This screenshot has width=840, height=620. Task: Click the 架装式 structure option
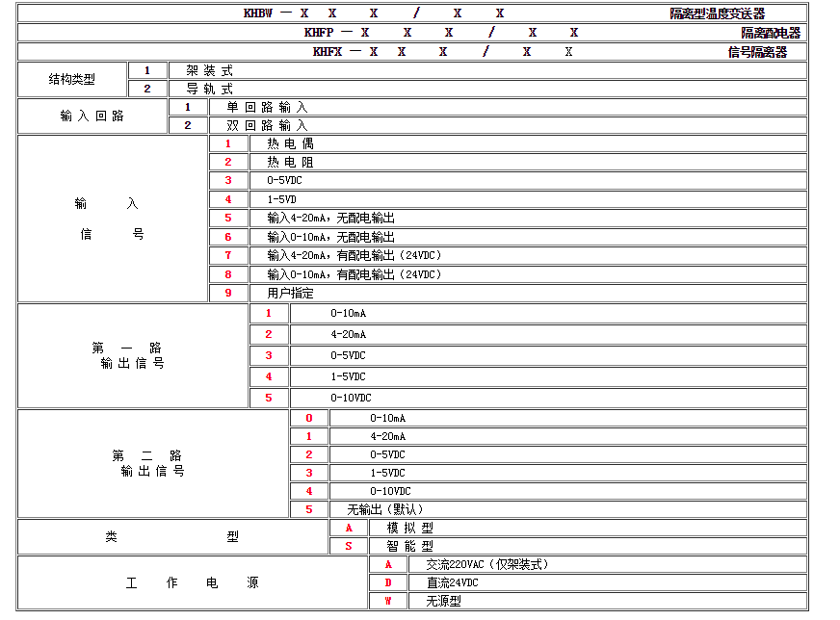point(209,70)
